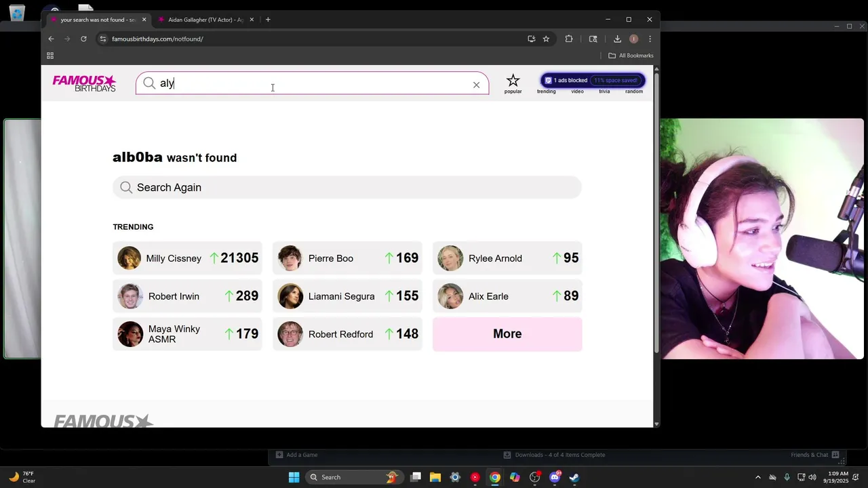Click the More trending button

507,334
